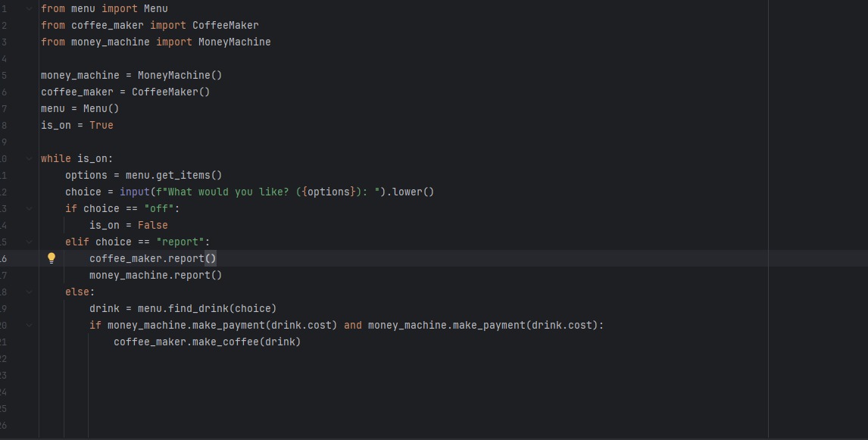Click 'CoffeeMaker()' constructor call

click(171, 92)
